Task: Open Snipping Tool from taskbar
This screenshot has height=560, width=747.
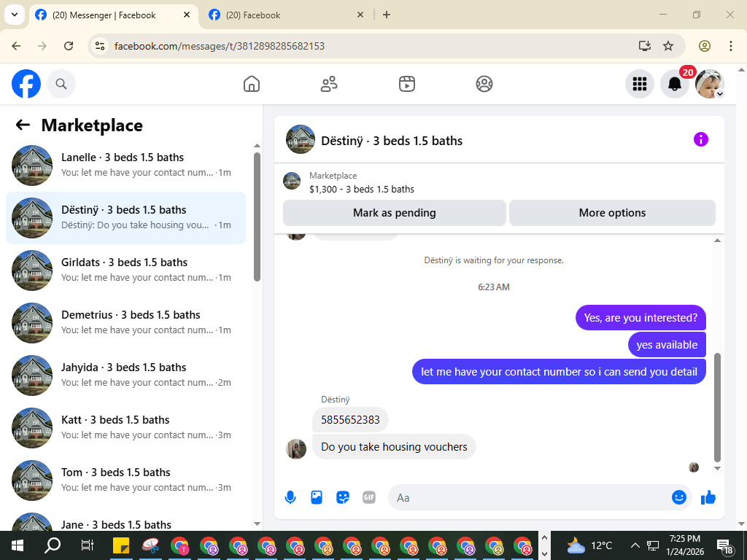Action: (150, 545)
